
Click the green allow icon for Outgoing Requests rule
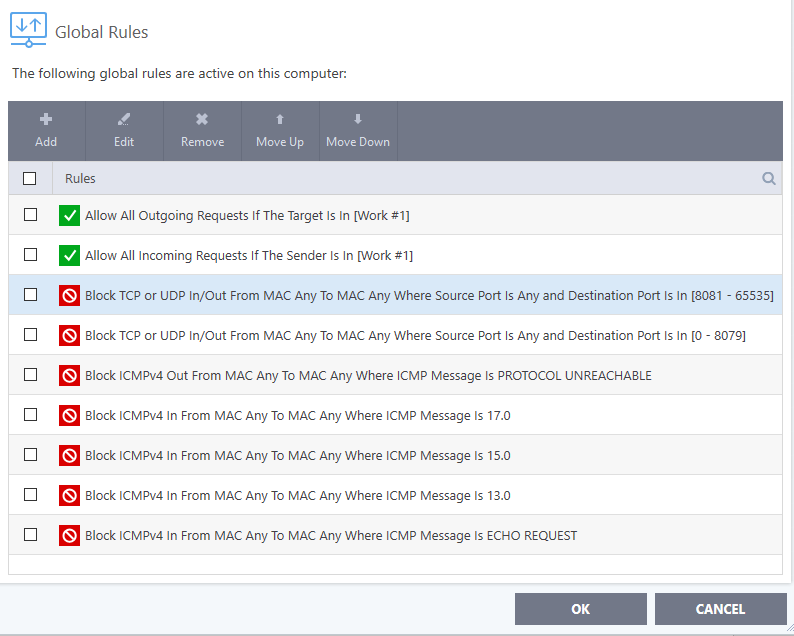(x=69, y=215)
